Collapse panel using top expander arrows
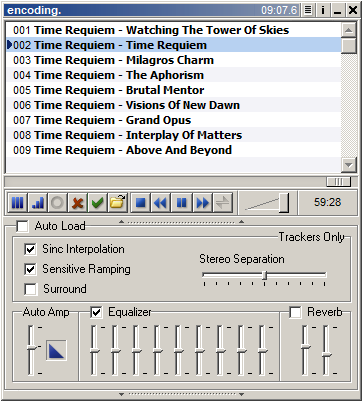 pos(181,222)
